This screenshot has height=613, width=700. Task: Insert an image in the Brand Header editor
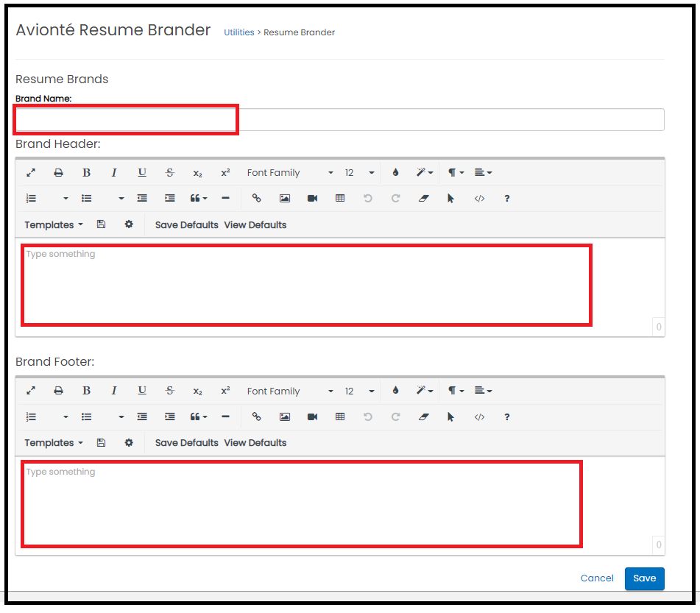coord(284,199)
